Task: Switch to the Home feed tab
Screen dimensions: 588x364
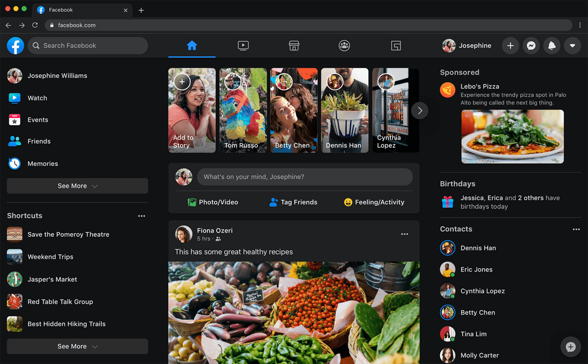Action: (x=192, y=45)
